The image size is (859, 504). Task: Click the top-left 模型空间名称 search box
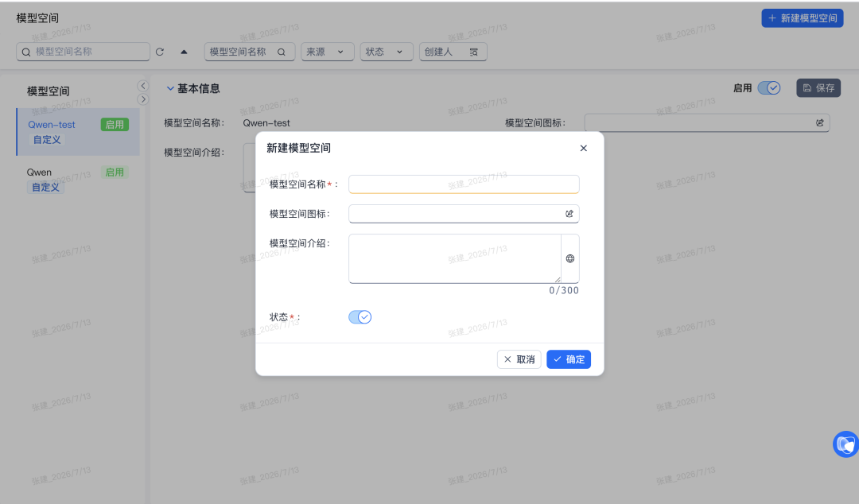tap(84, 52)
